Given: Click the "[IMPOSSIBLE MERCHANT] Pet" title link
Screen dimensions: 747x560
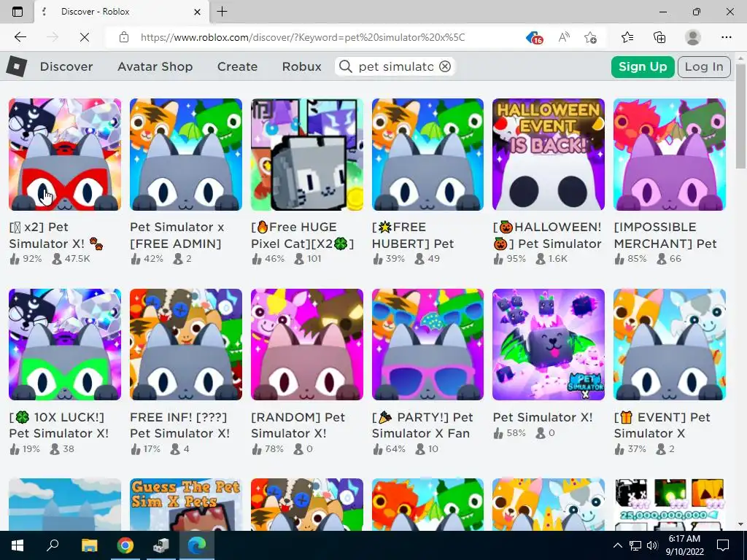Looking at the screenshot, I should pos(665,236).
